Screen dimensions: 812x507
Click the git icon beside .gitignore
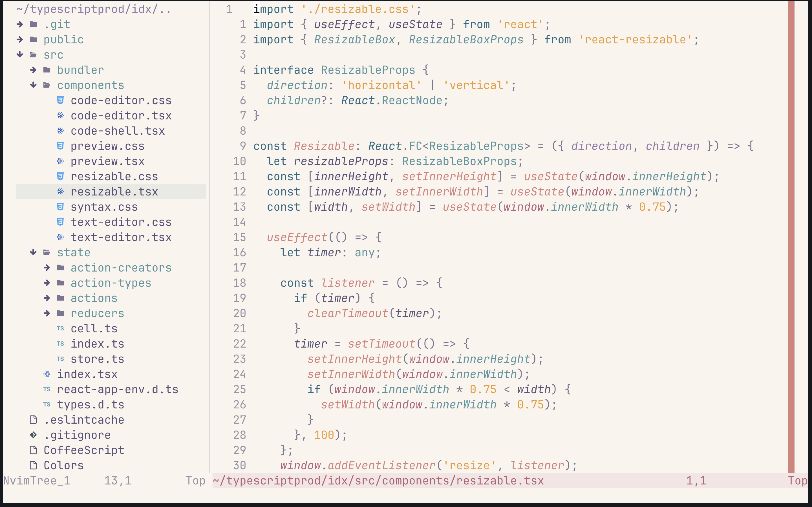pos(33,435)
